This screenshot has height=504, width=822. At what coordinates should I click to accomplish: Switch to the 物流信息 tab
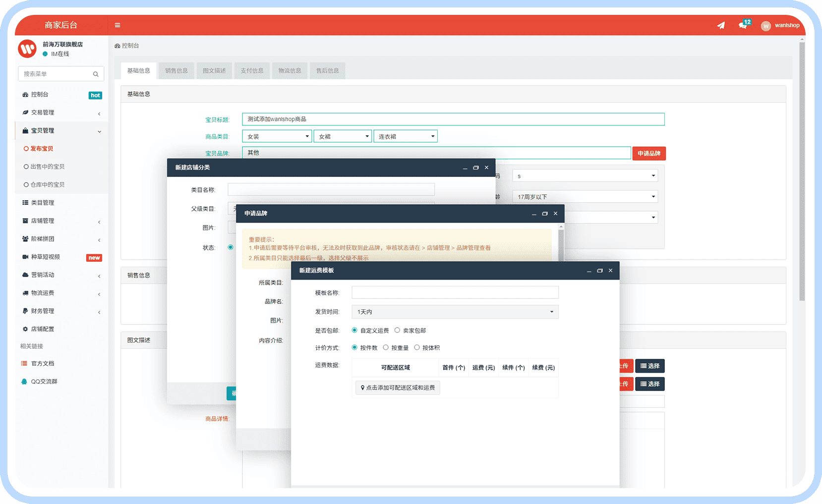290,71
